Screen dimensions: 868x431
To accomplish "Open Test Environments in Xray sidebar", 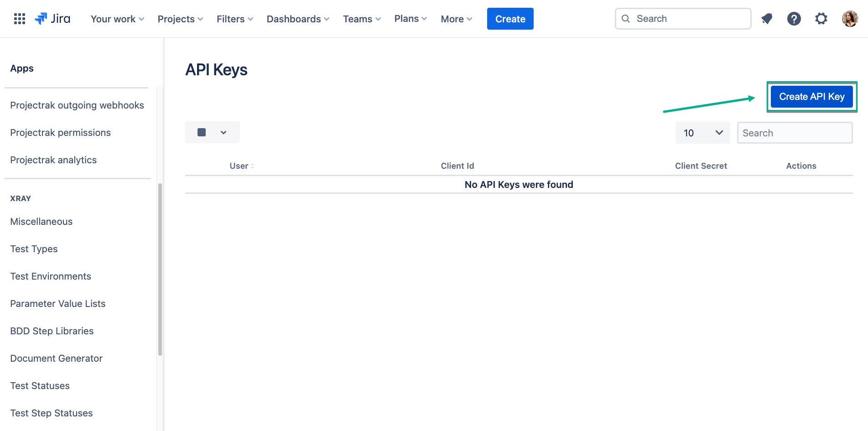I will click(51, 276).
